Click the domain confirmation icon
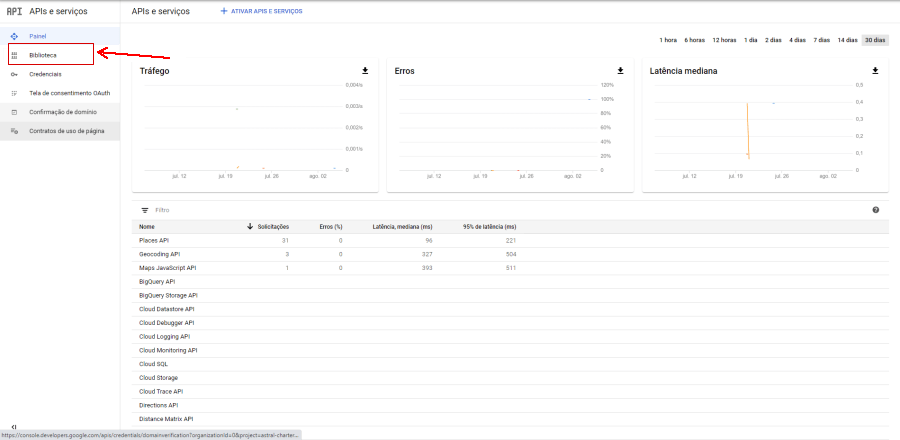 [x=14, y=112]
